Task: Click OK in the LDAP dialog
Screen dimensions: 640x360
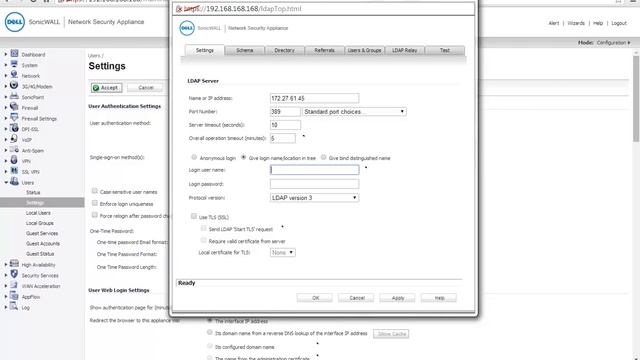Action: 315,298
